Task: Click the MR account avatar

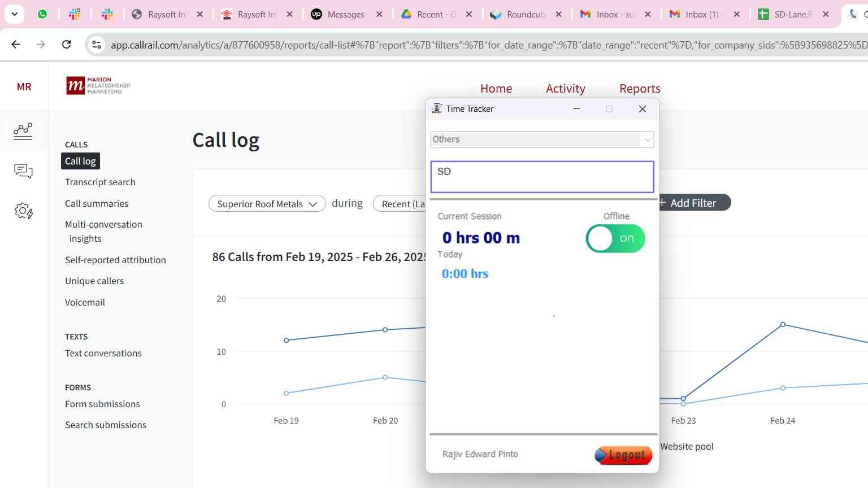Action: 24,86
